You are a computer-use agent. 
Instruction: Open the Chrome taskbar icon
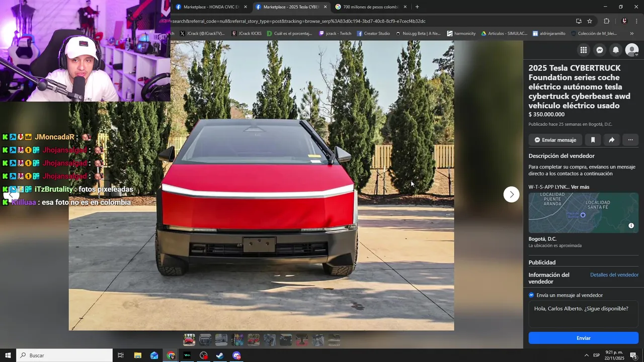(x=171, y=355)
